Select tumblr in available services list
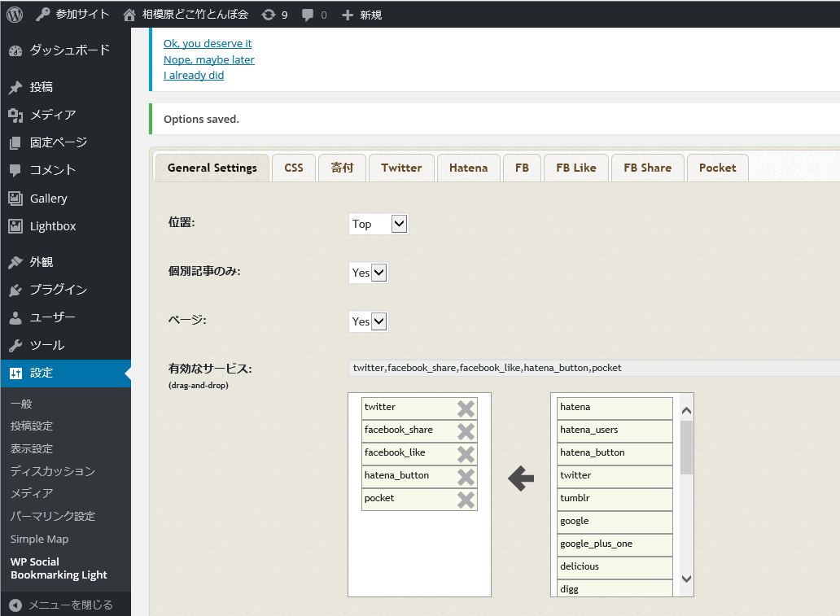Viewport: 840px width, 616px height. point(615,499)
